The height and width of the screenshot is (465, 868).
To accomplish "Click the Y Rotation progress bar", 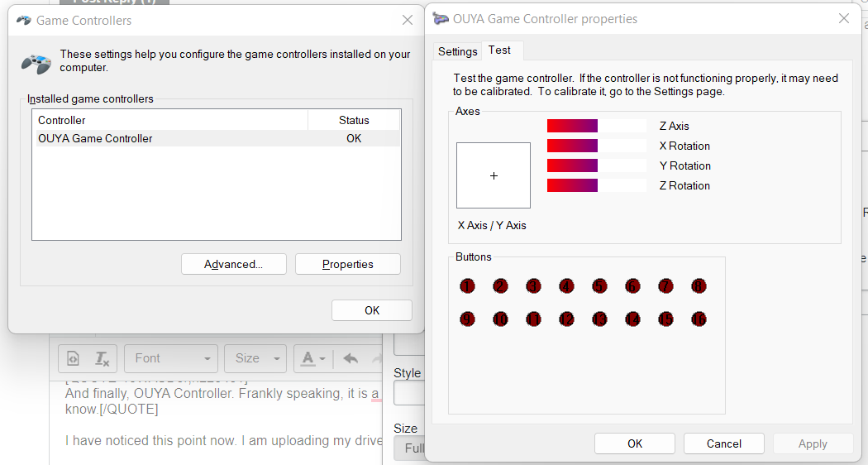I will click(597, 165).
